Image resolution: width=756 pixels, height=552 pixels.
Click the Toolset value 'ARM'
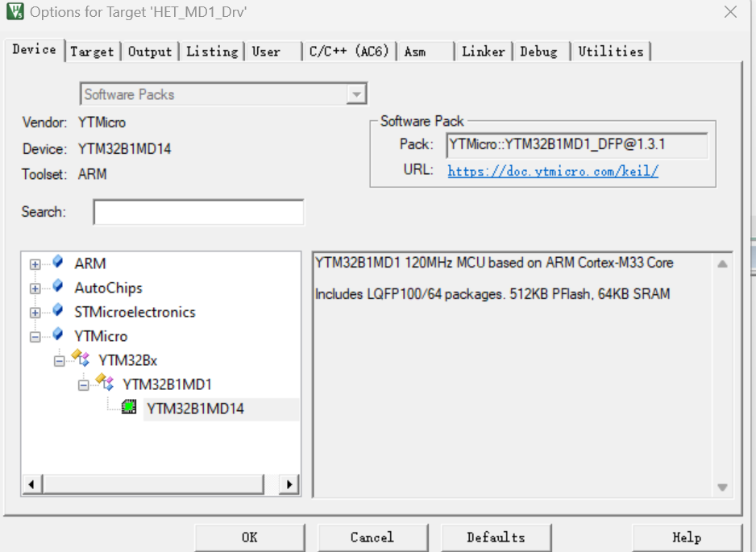click(92, 174)
